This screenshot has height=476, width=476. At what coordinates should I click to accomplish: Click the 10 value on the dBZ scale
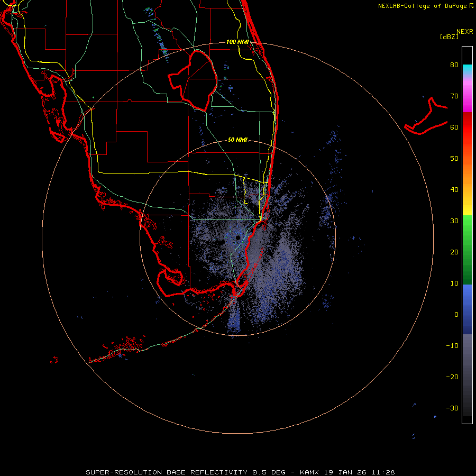(x=454, y=283)
